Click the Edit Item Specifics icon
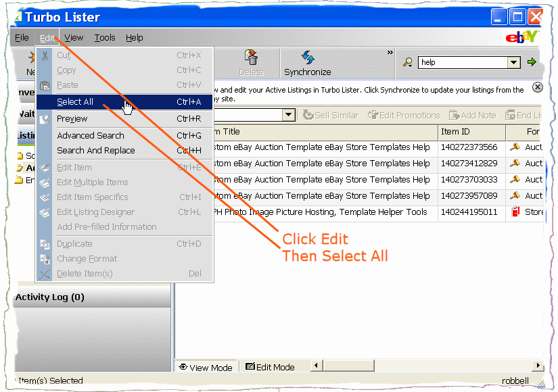This screenshot has width=558, height=392. click(x=45, y=197)
